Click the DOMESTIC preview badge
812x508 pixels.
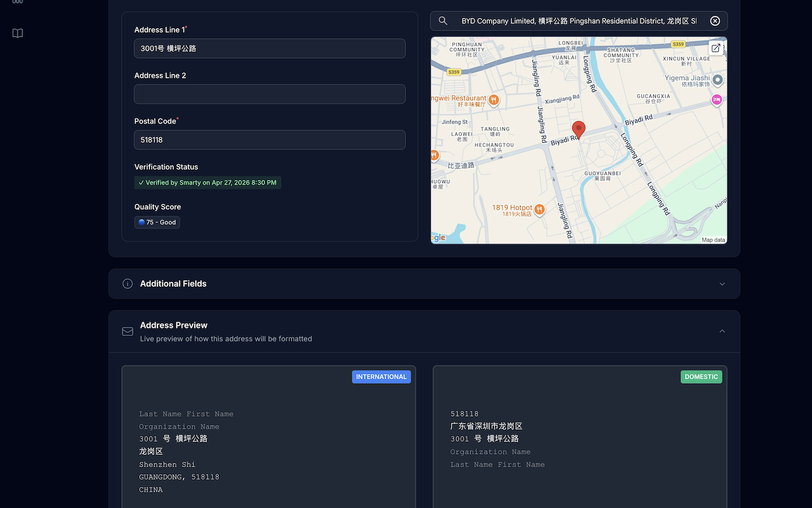point(701,377)
